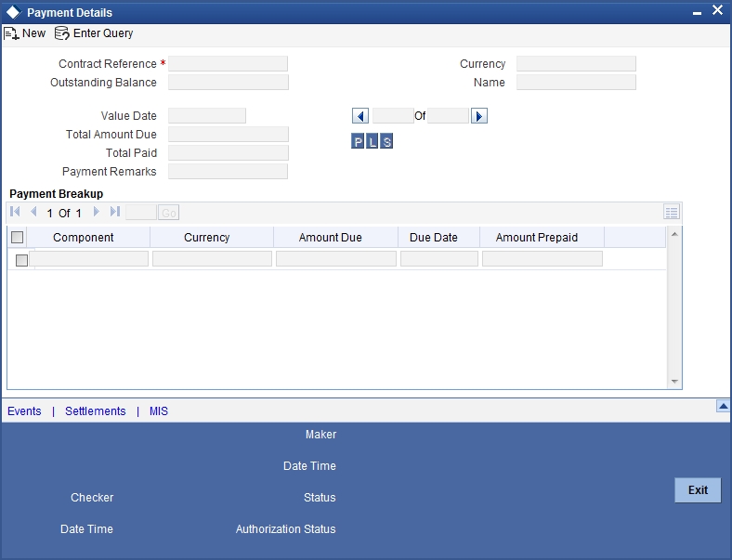Go to last page of Payment Breakup
Screen dimensions: 732x560
tap(115, 212)
